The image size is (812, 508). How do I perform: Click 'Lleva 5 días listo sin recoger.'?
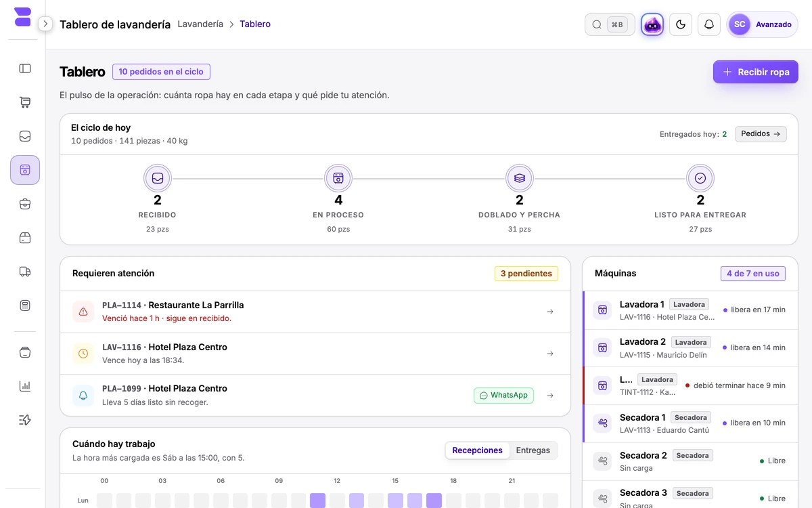(155, 402)
